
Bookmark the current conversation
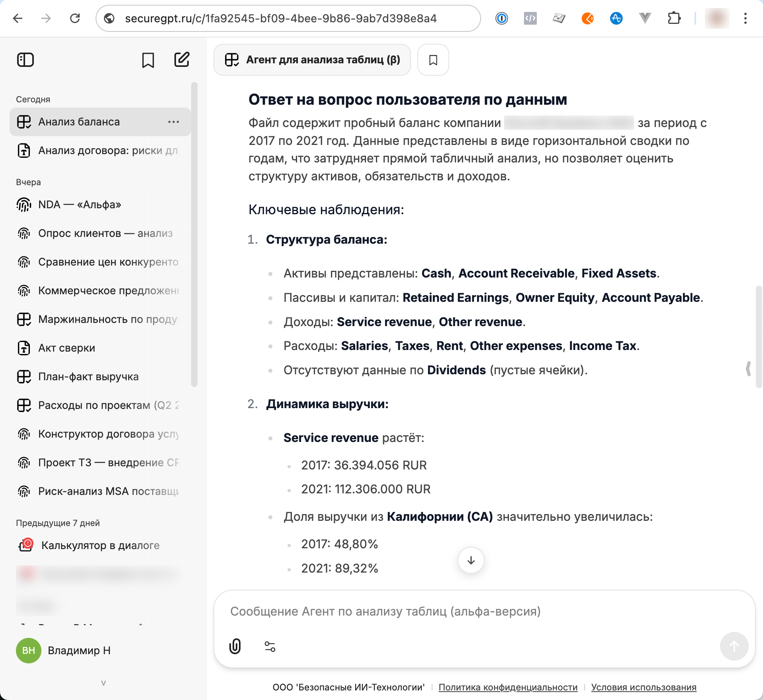433,60
